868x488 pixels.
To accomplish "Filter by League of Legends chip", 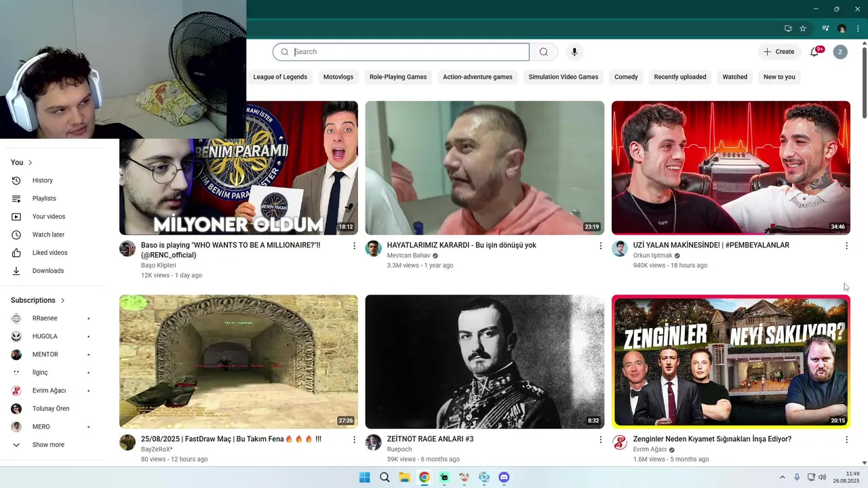I will (280, 77).
